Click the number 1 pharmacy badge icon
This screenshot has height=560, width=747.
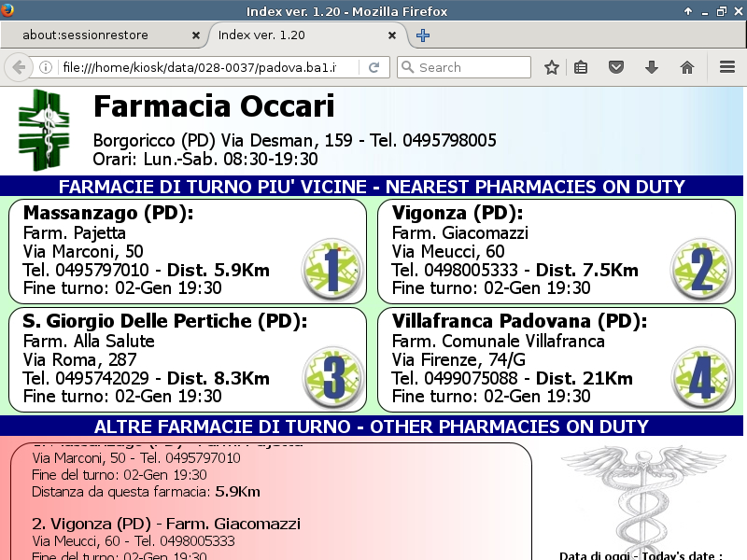pyautogui.click(x=331, y=269)
